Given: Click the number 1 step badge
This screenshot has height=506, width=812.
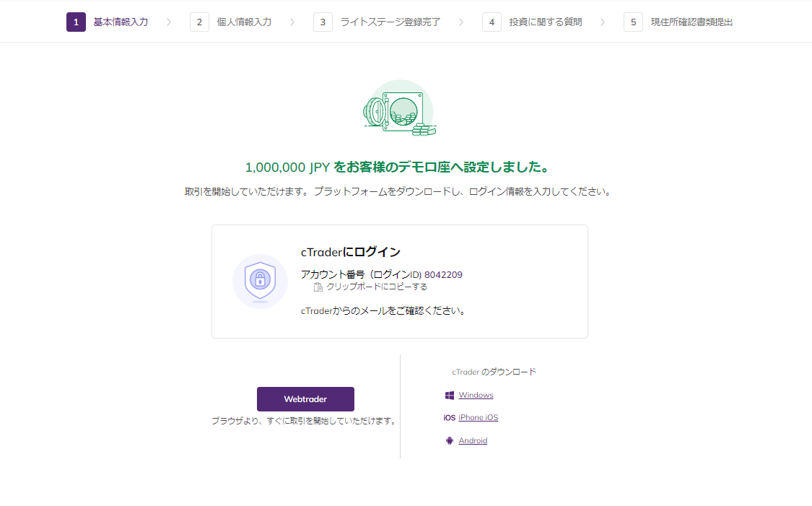Looking at the screenshot, I should point(76,22).
